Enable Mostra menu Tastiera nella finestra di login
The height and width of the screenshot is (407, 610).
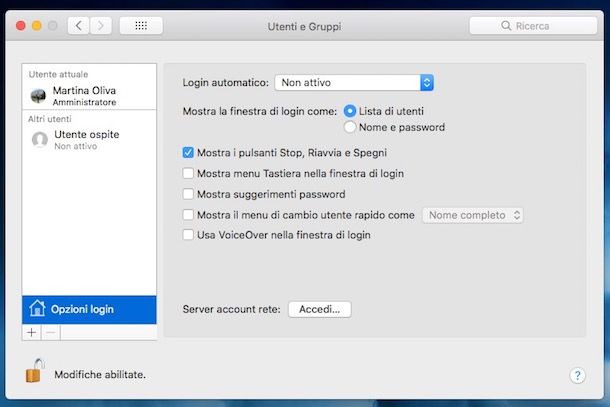188,173
